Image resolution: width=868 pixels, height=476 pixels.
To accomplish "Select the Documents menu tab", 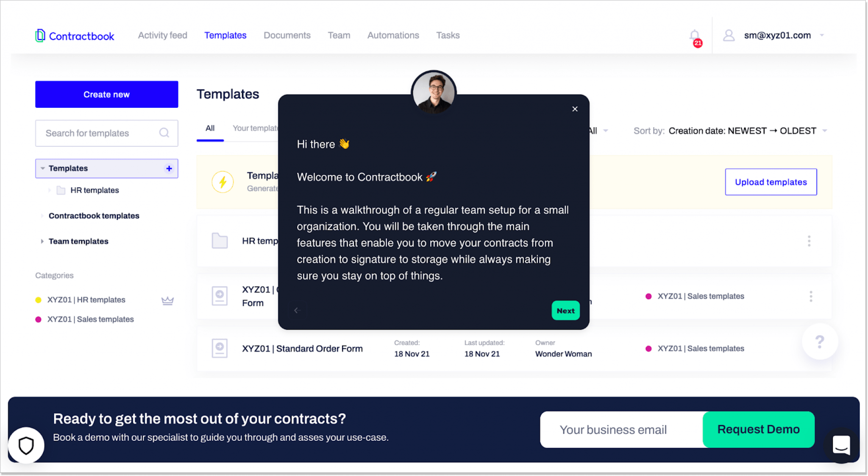I will [x=287, y=35].
